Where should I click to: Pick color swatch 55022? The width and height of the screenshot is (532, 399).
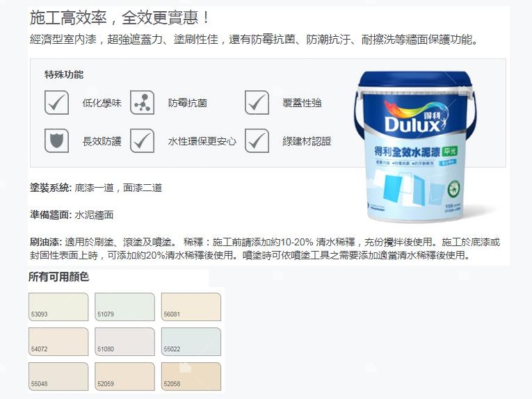click(191, 341)
